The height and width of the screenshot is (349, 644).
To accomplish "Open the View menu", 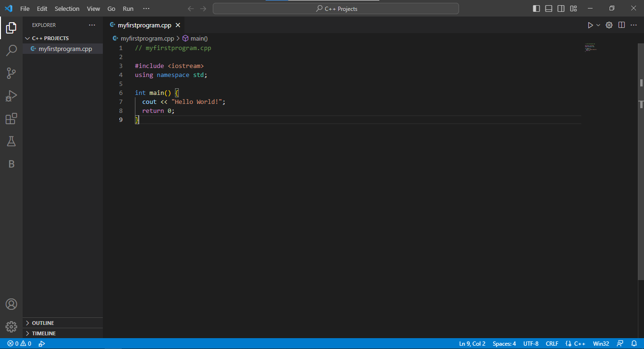I will coord(93,9).
